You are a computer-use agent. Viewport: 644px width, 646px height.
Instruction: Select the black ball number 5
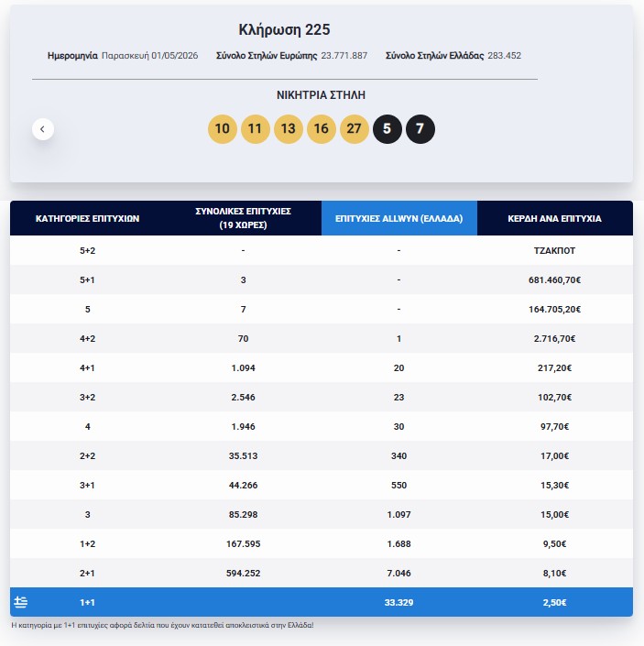coord(387,129)
